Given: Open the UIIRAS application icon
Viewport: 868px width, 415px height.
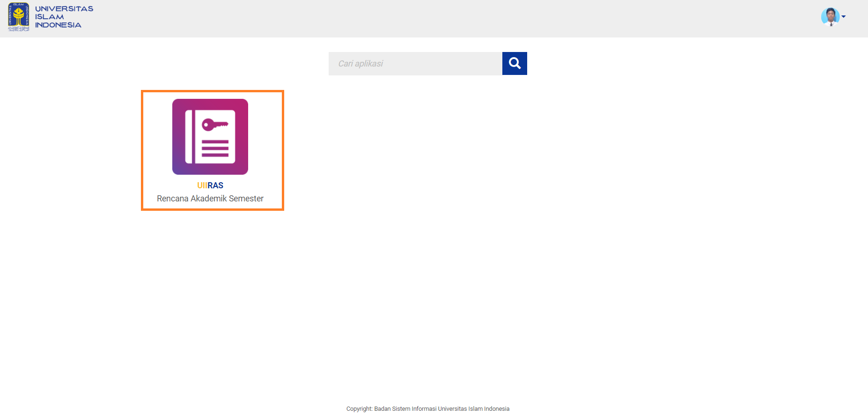Looking at the screenshot, I should point(210,137).
